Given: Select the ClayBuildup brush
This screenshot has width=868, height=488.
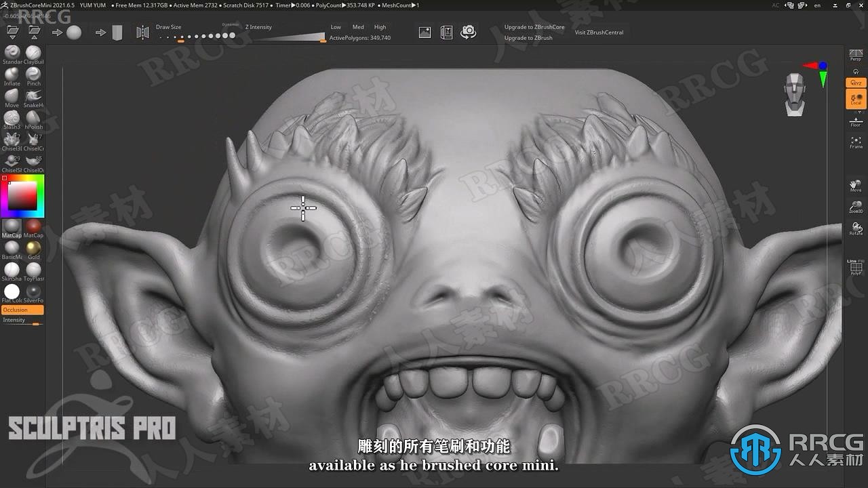Looking at the screenshot, I should click(33, 56).
